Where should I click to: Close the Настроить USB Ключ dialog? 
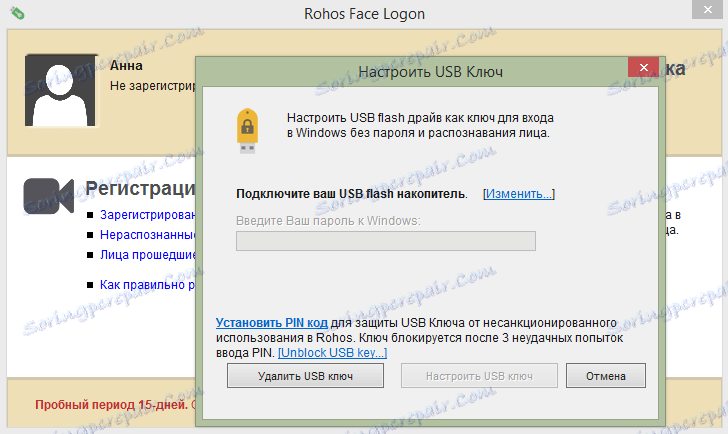[644, 67]
